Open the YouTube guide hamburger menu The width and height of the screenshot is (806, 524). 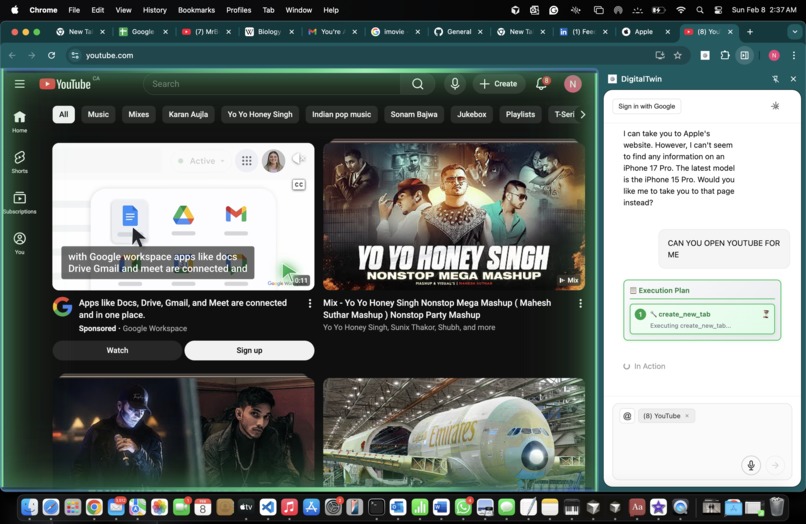20,84
